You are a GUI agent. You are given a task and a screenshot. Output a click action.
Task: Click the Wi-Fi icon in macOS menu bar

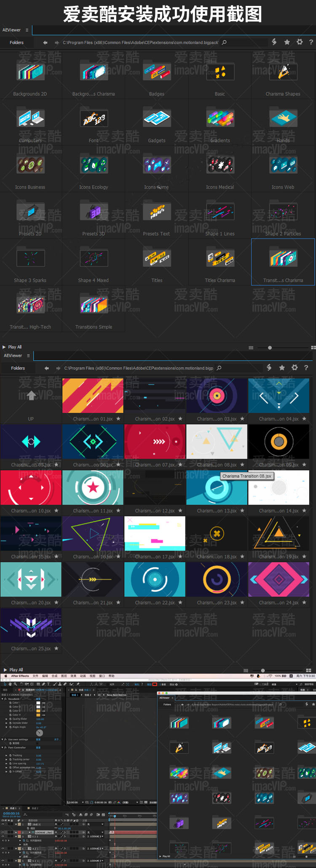(270, 676)
